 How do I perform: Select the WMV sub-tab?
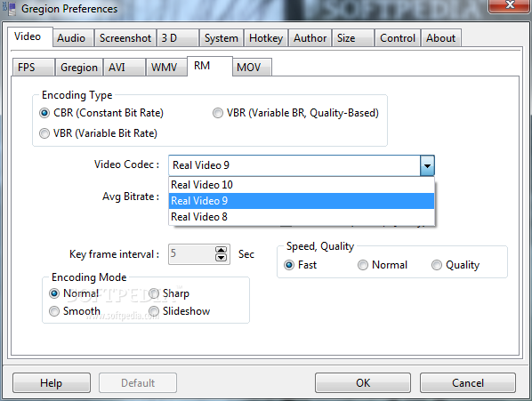pyautogui.click(x=166, y=67)
